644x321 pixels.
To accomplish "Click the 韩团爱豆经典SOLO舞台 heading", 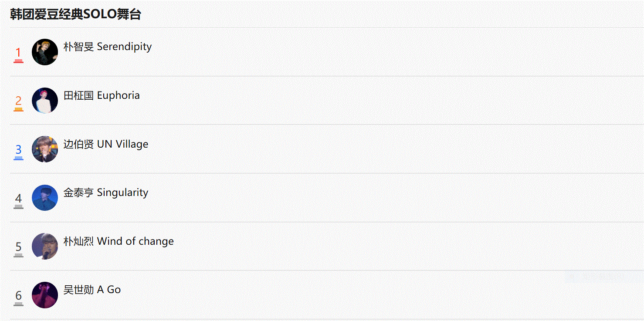I will [76, 14].
